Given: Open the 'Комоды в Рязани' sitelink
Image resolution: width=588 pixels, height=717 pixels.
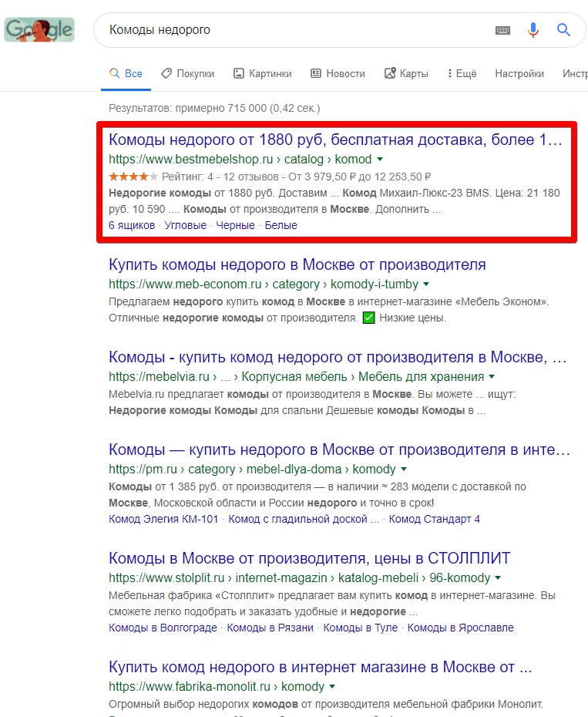Looking at the screenshot, I should coord(270,628).
